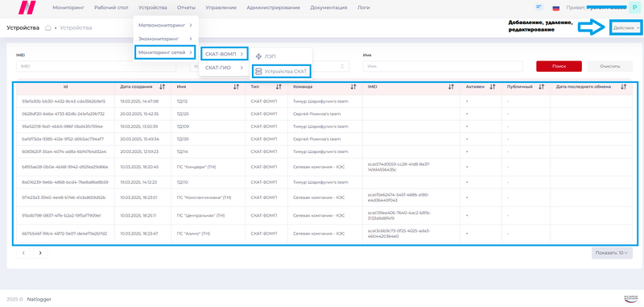Open the Устройства menu

click(153, 7)
